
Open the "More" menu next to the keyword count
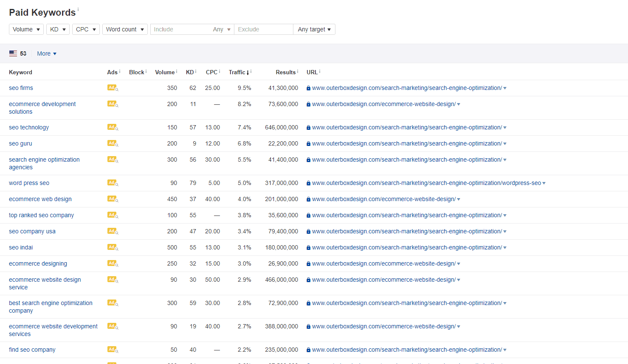(x=46, y=53)
